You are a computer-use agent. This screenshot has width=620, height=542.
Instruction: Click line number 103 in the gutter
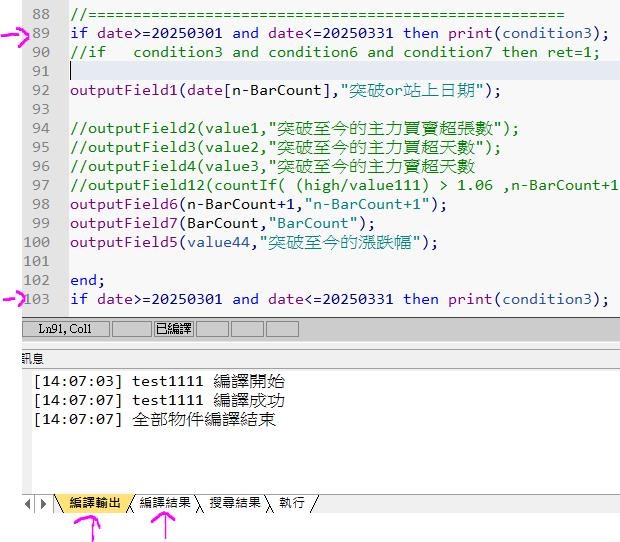pyautogui.click(x=38, y=299)
